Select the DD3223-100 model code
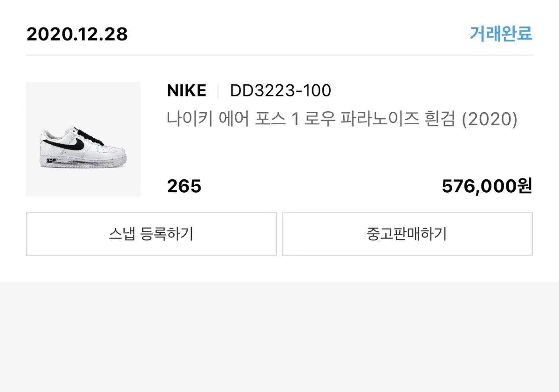 (280, 91)
